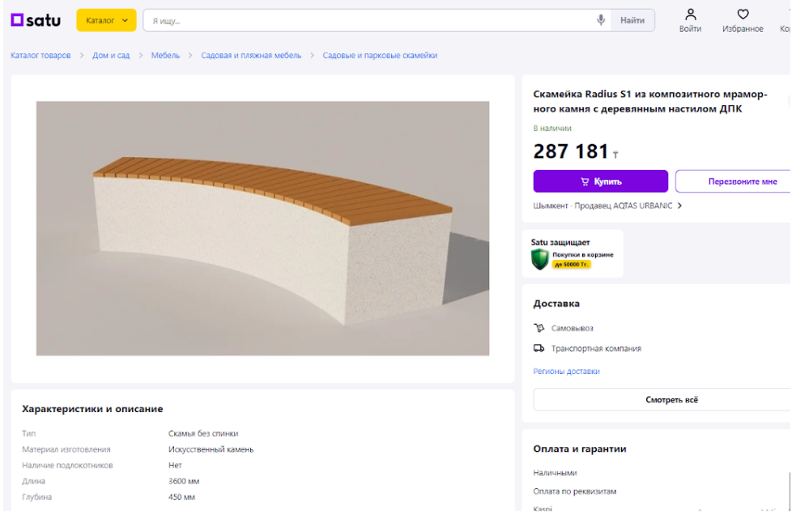Open the Избранное heart icon
The height and width of the screenshot is (532, 792).
point(743,14)
